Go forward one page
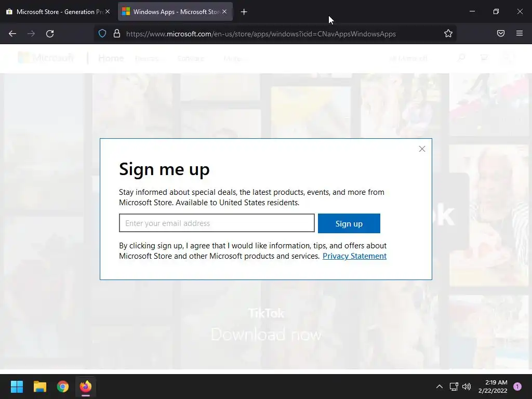Screen dimensions: 532x399 pos(31,34)
